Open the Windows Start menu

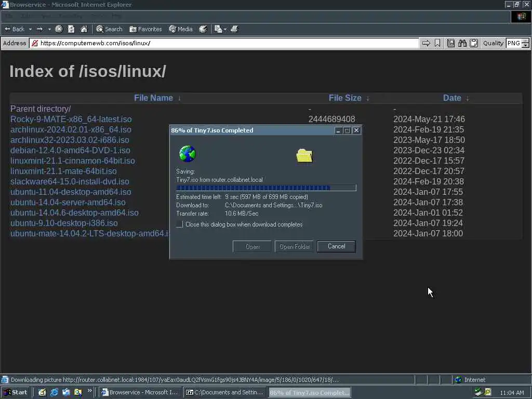pyautogui.click(x=15, y=392)
